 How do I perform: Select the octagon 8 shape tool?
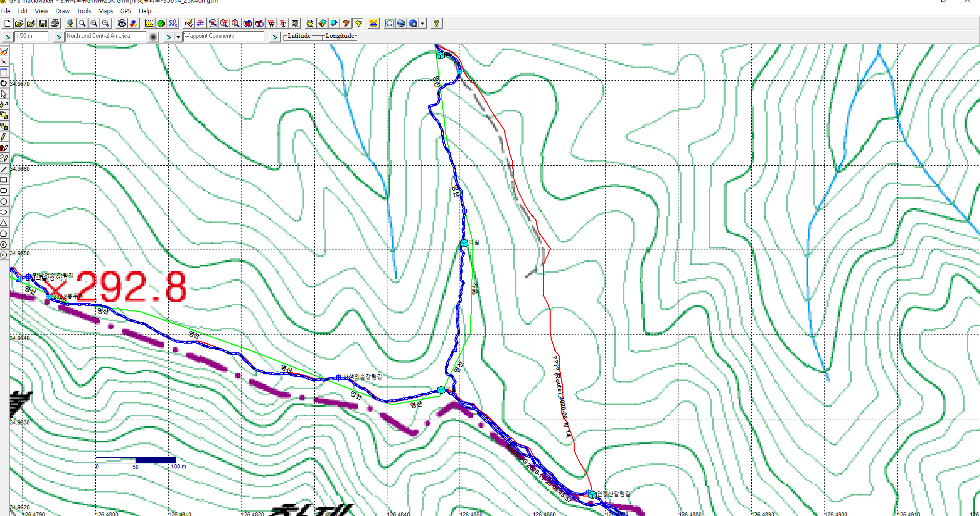click(4, 255)
